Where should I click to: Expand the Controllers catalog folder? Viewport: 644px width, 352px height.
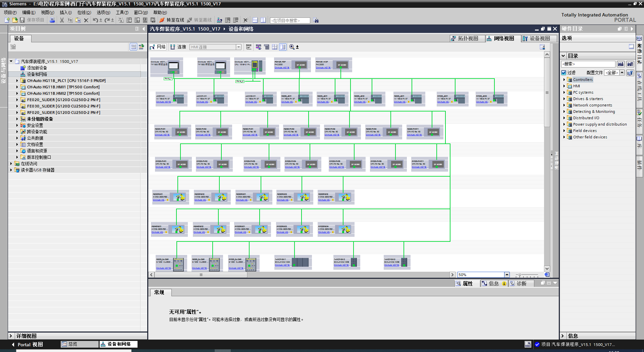pos(564,80)
